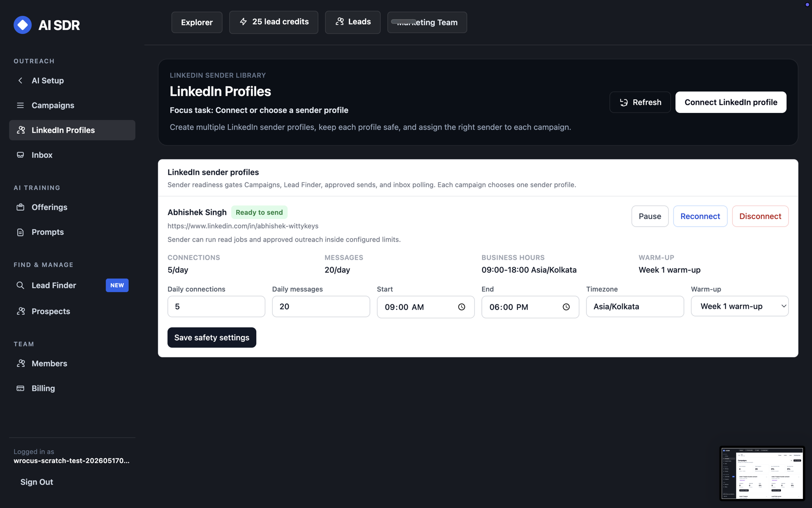Click the Inbox tray icon
This screenshot has height=508, width=812.
click(x=20, y=155)
